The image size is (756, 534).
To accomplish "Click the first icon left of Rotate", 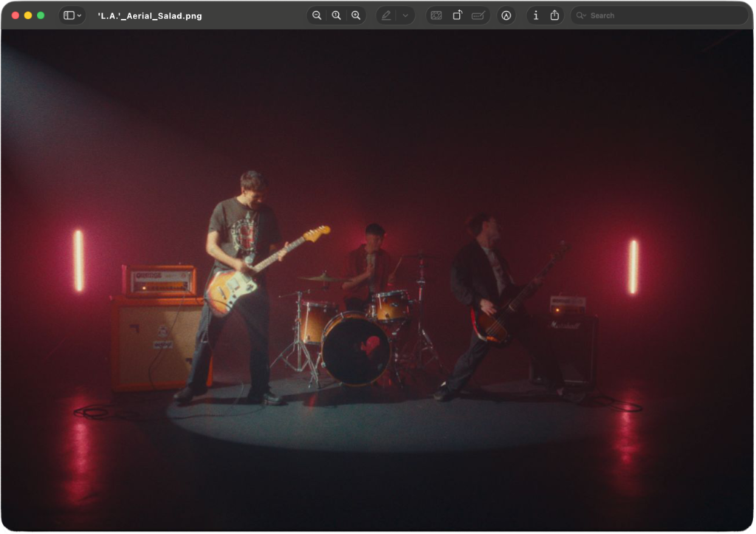I will pyautogui.click(x=436, y=16).
